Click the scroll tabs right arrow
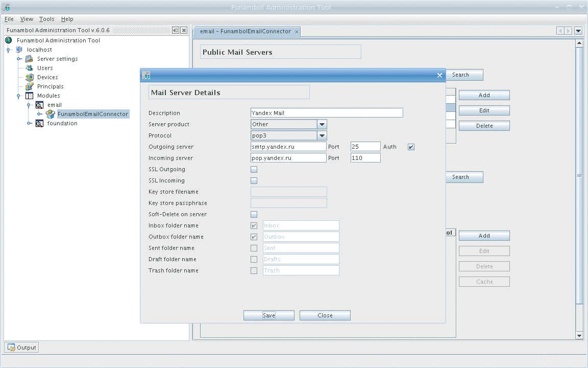This screenshot has height=368, width=588. [568, 31]
